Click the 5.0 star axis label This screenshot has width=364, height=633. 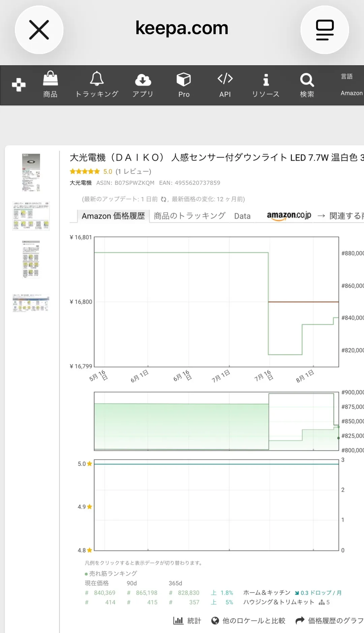tap(85, 464)
